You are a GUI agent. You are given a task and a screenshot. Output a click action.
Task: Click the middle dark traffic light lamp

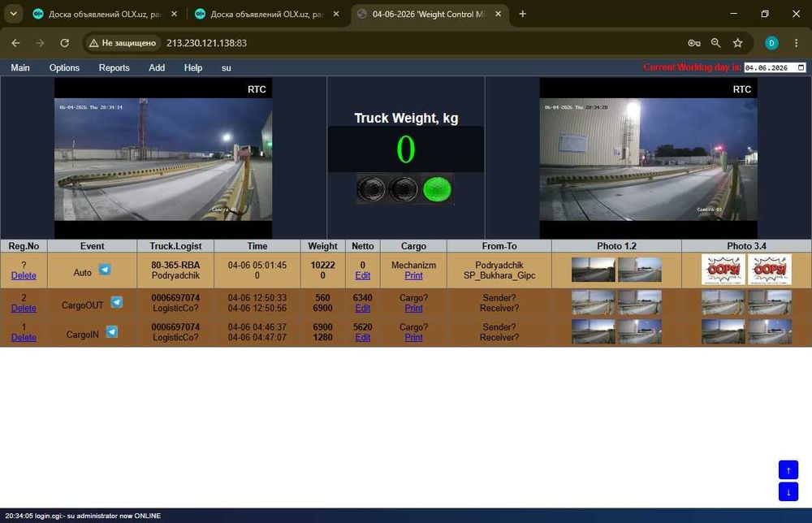pyautogui.click(x=404, y=189)
